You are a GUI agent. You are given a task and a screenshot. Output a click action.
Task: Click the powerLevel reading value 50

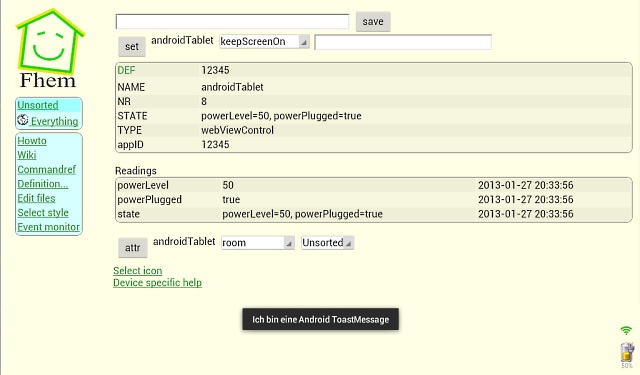228,185
